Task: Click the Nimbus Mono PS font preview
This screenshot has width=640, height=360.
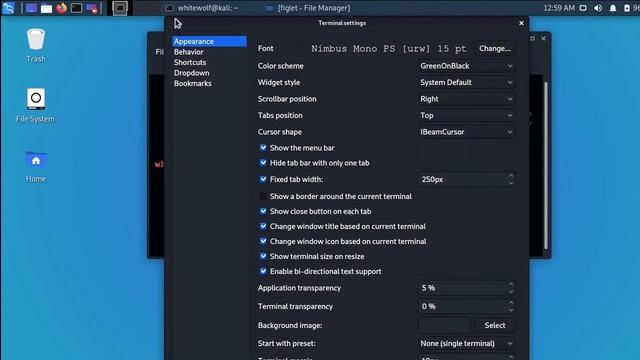Action: 389,49
